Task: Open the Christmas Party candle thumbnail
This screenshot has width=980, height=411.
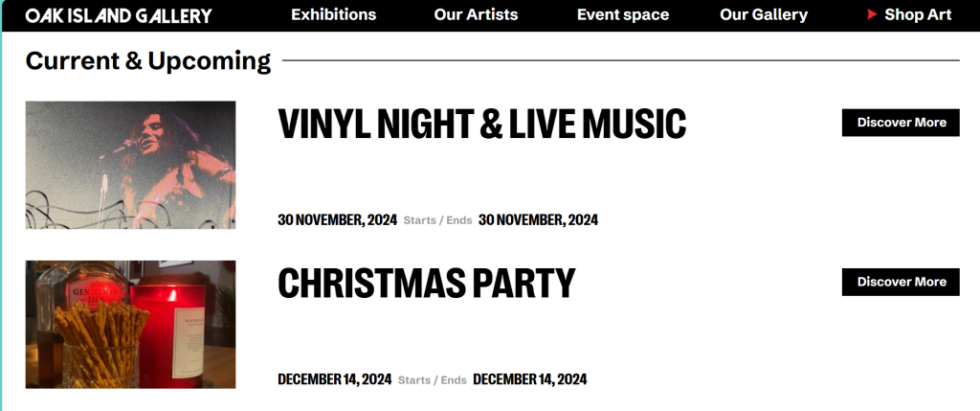Action: (x=130, y=324)
